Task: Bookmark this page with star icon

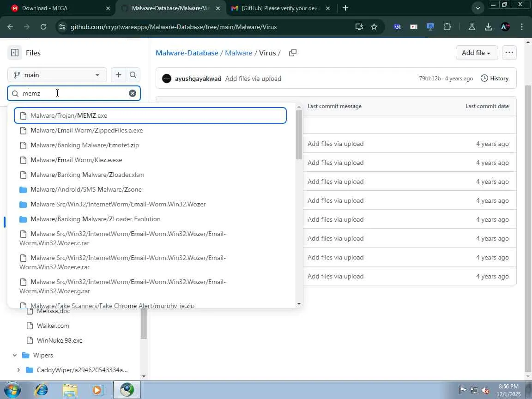Action: click(374, 27)
